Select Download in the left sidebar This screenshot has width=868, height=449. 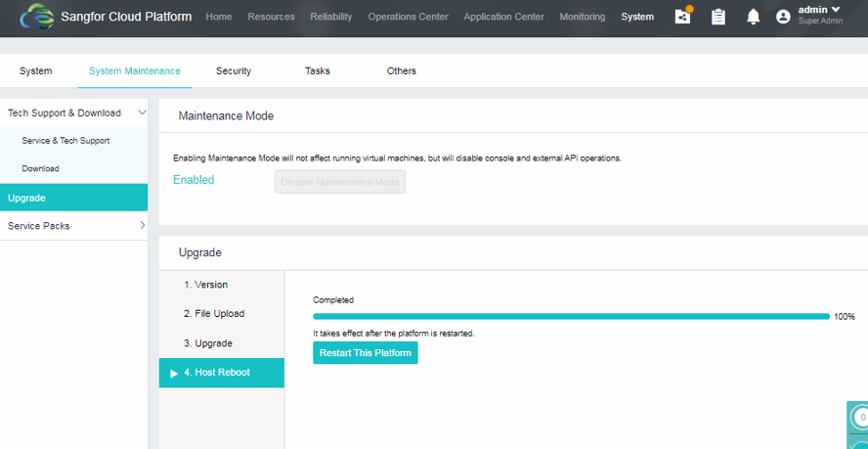click(x=41, y=168)
